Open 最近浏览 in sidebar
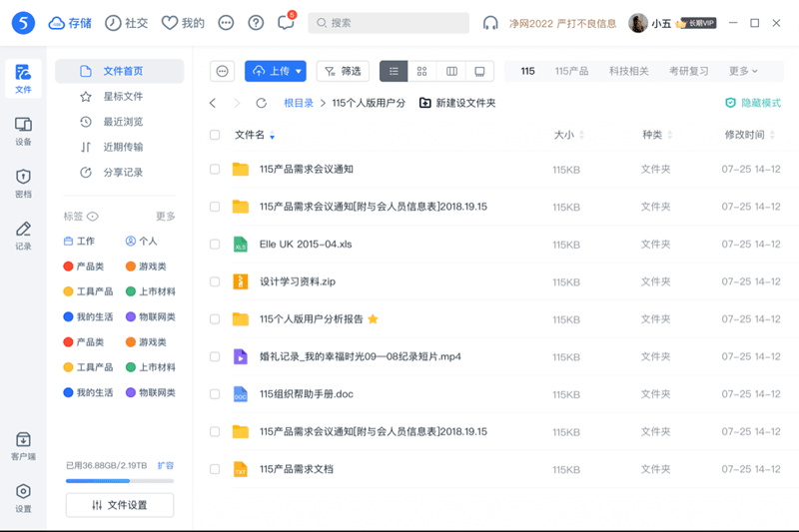799x532 pixels. (x=119, y=122)
